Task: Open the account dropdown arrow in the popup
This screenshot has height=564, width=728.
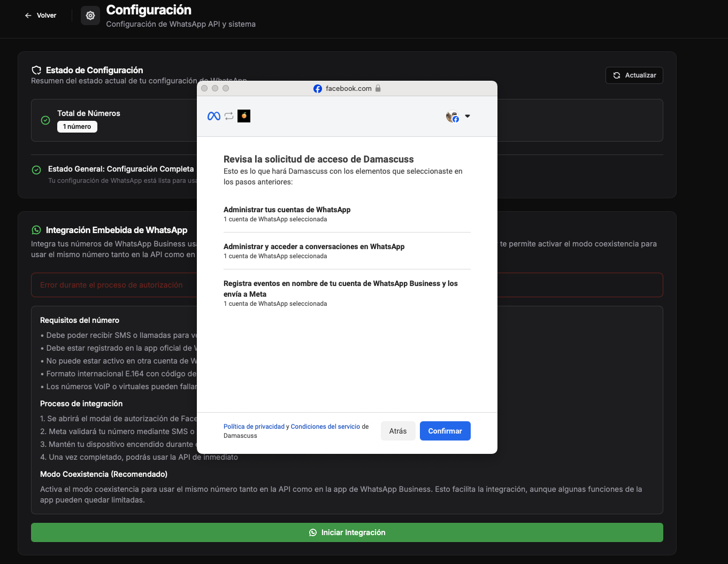Action: tap(468, 116)
